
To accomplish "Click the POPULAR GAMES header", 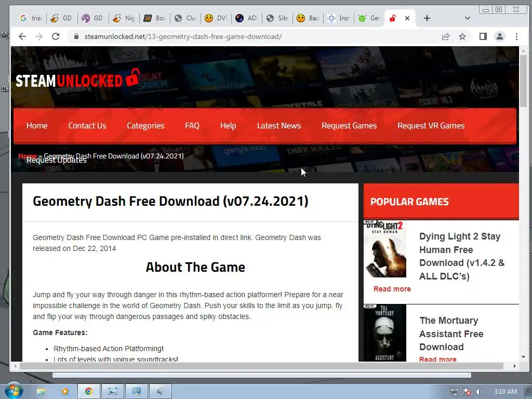I will coord(409,202).
